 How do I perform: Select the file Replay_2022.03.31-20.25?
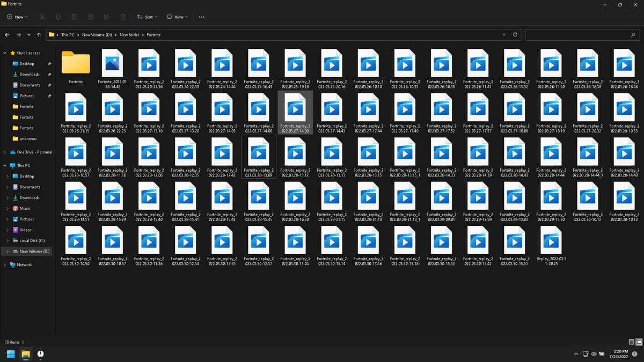tap(551, 246)
